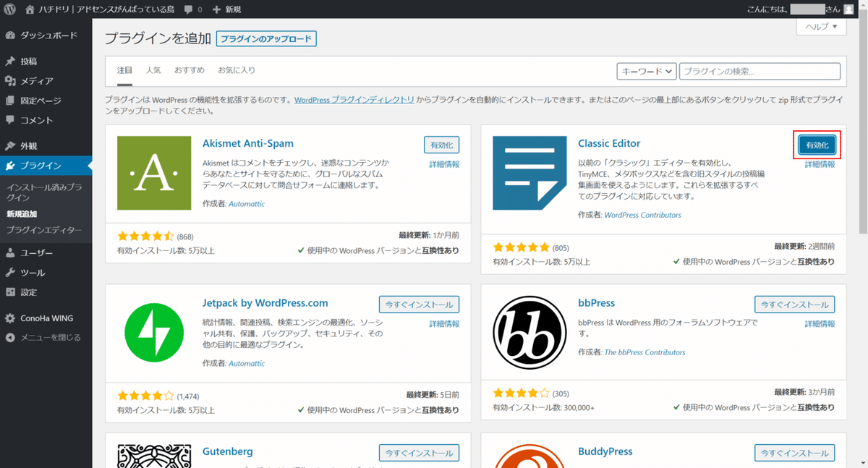Click the Gutenberg plugin logo
The height and width of the screenshot is (468, 868).
click(x=154, y=456)
